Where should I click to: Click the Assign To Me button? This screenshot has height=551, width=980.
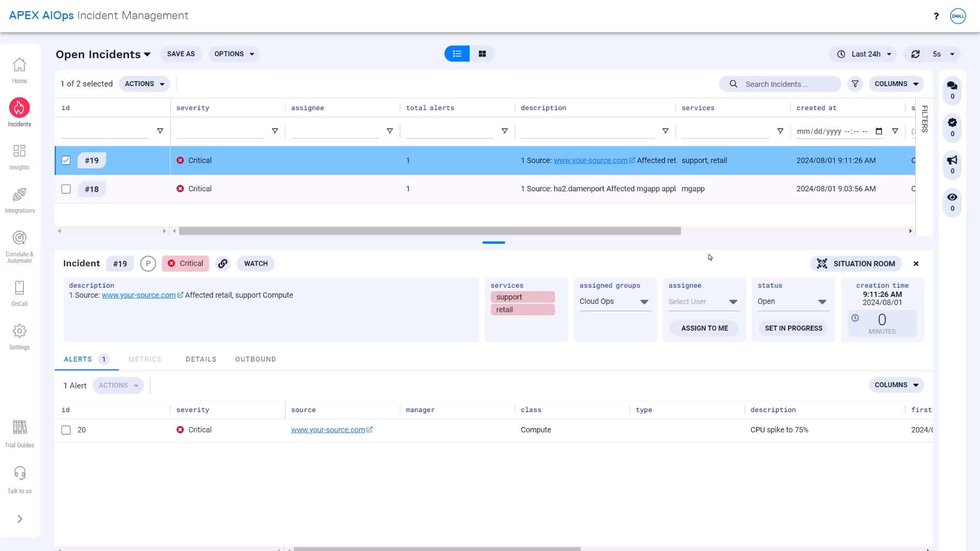(x=704, y=328)
